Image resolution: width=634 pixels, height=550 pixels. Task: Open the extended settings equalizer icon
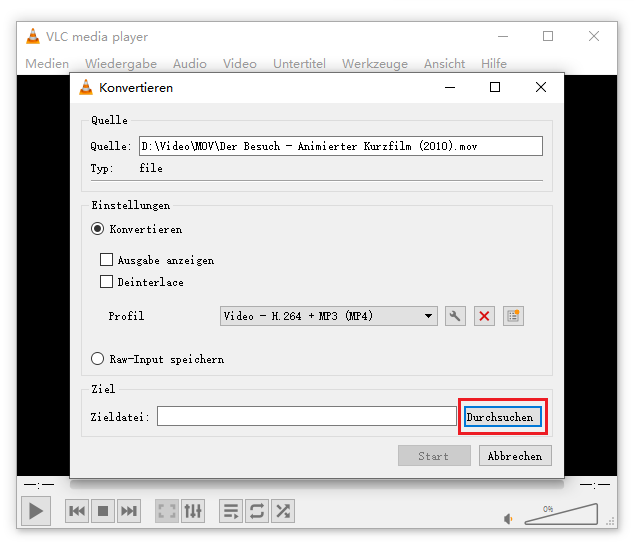193,511
